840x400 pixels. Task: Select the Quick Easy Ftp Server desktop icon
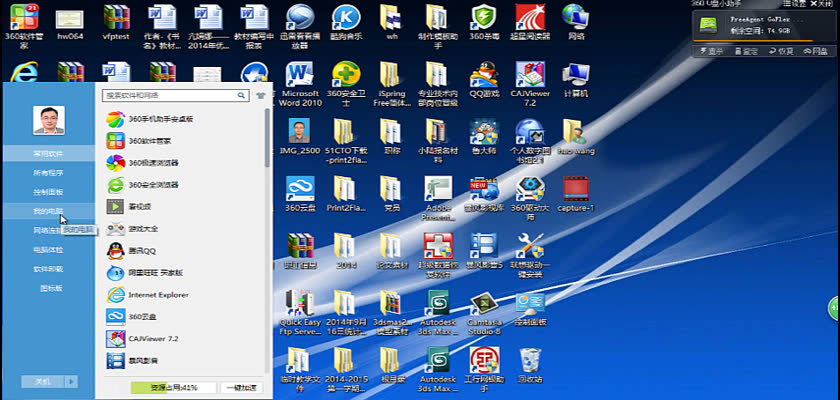[300, 313]
